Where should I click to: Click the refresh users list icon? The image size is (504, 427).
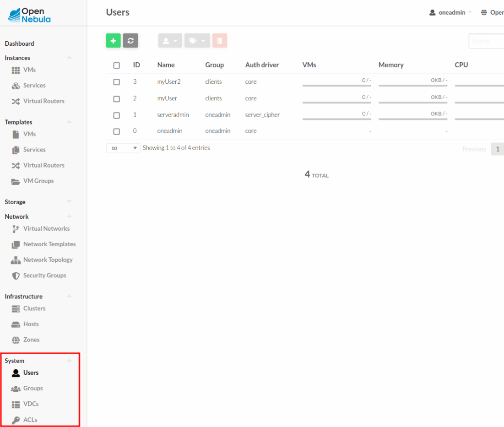coord(130,41)
